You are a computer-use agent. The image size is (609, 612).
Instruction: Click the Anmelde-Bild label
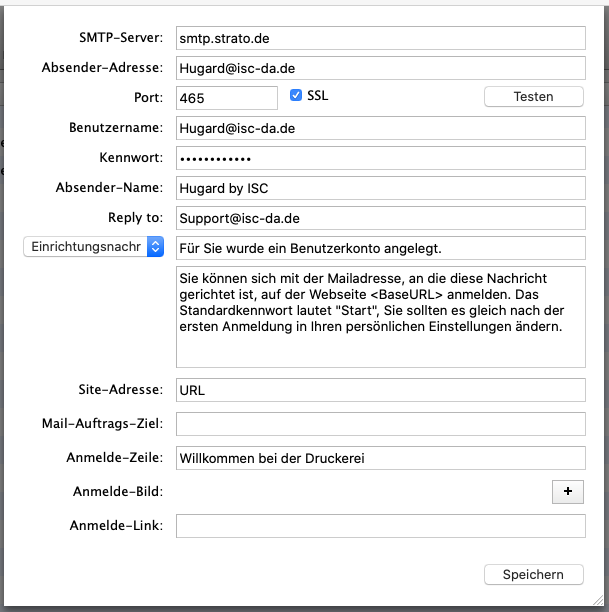(118, 491)
